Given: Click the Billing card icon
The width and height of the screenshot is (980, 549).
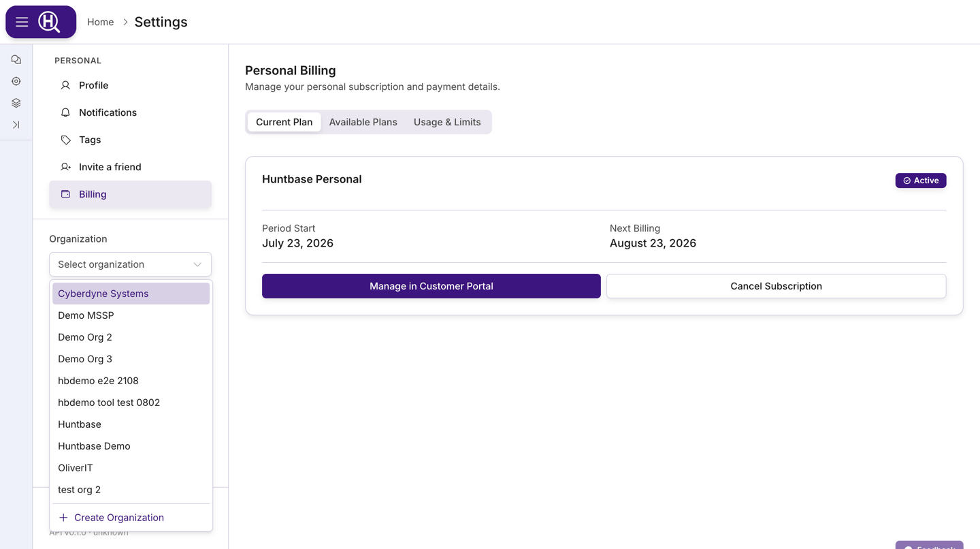Looking at the screenshot, I should (65, 194).
